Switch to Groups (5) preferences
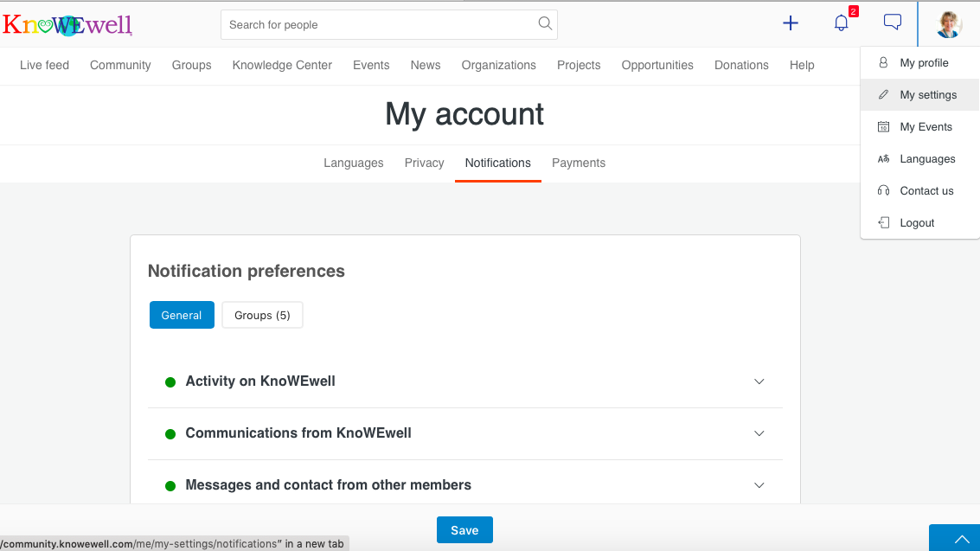 [262, 315]
